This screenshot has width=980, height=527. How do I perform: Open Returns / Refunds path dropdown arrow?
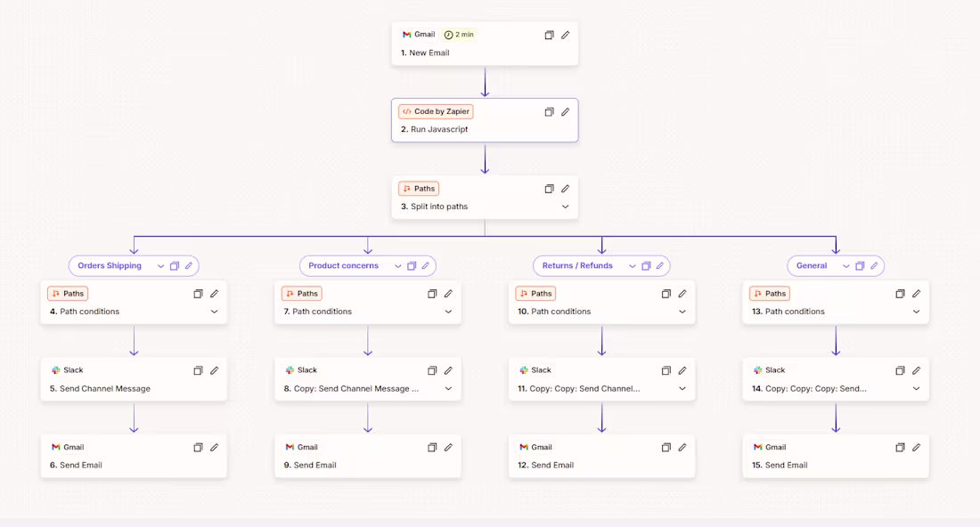(x=633, y=266)
